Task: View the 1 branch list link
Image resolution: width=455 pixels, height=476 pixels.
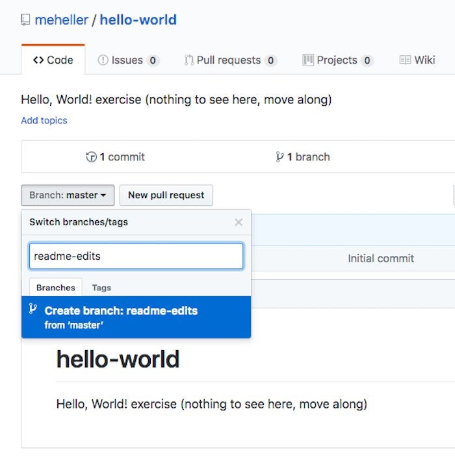Action: [303, 157]
